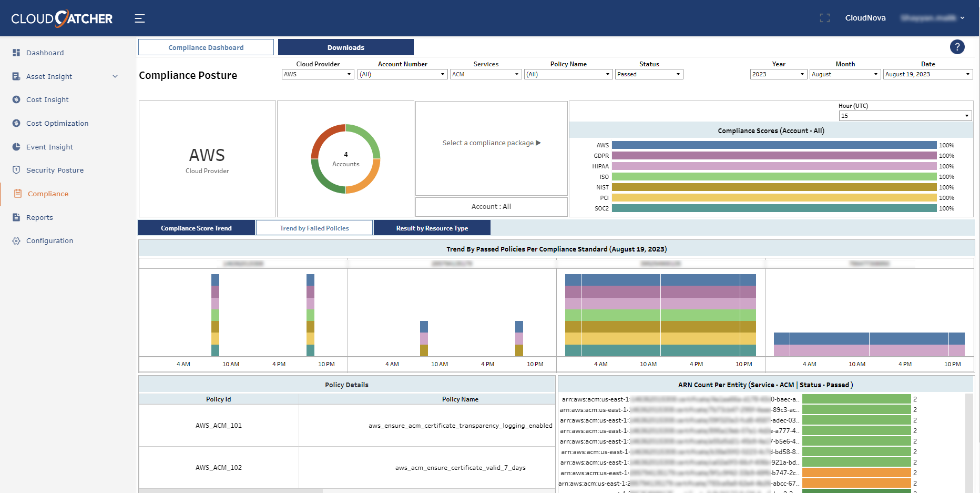Open the Status dropdown set to Passed
The height and width of the screenshot is (493, 980).
pos(649,74)
